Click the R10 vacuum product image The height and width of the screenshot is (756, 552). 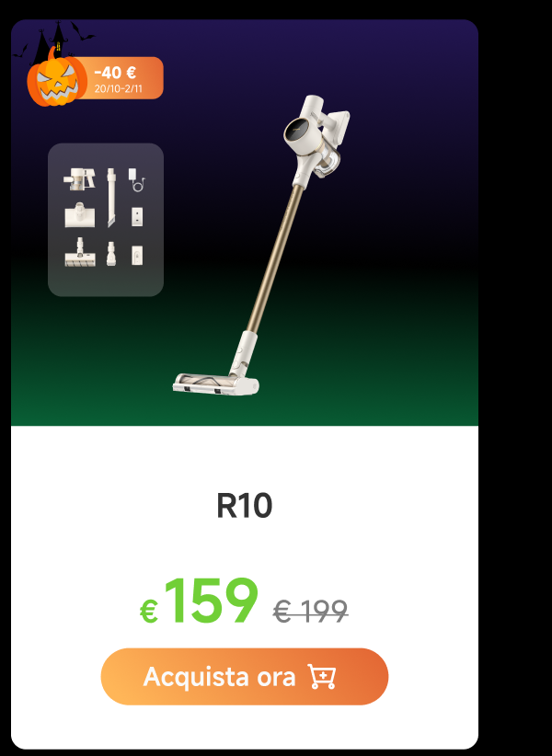pos(261,245)
